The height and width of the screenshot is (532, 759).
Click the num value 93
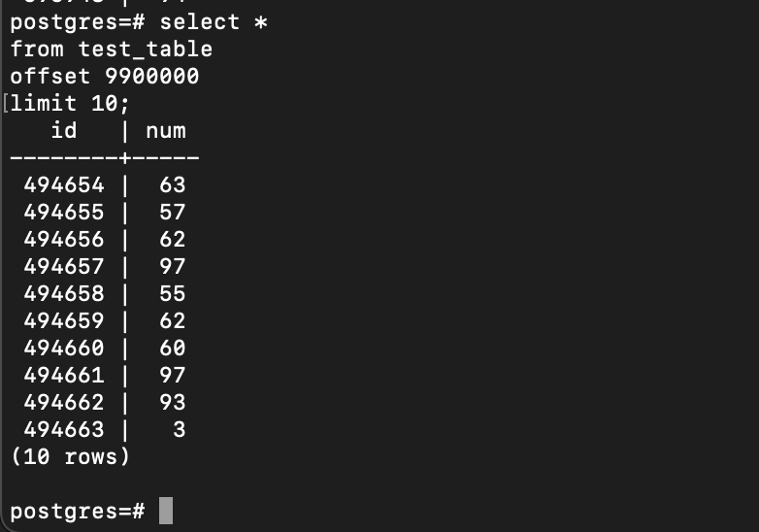click(172, 402)
